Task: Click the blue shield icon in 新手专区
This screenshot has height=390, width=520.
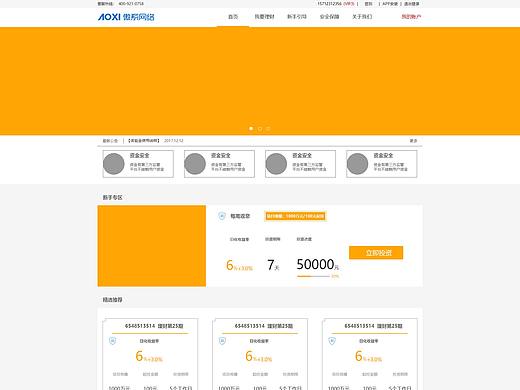Action: (222, 216)
